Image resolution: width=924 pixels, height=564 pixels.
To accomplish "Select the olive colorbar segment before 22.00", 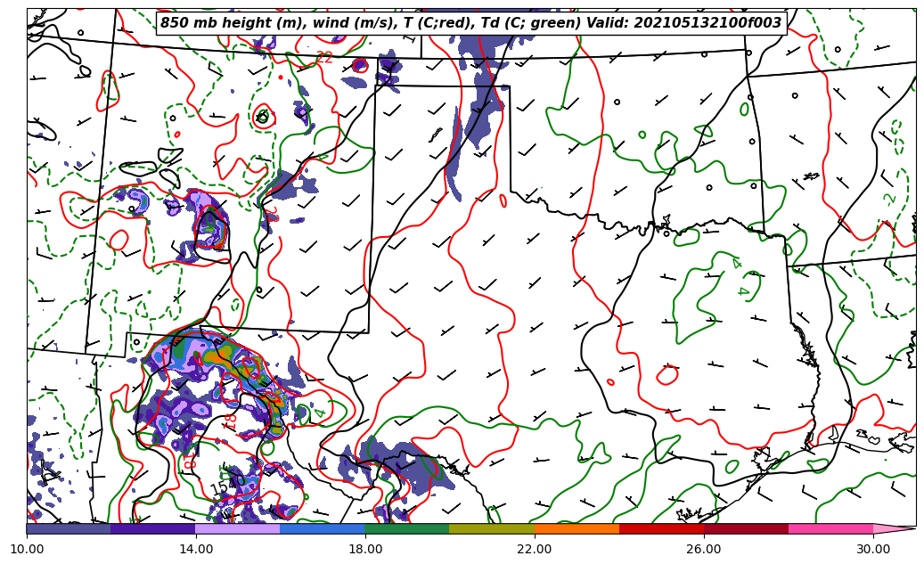I will pyautogui.click(x=492, y=528).
